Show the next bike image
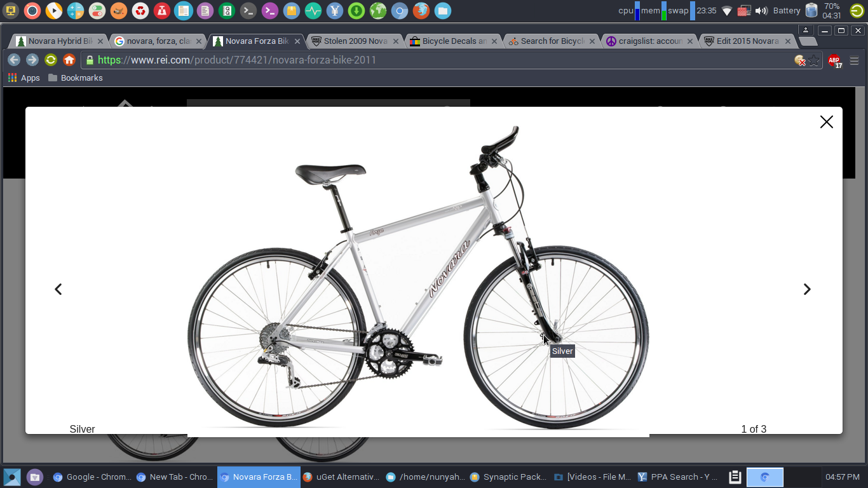The height and width of the screenshot is (488, 868). point(806,289)
